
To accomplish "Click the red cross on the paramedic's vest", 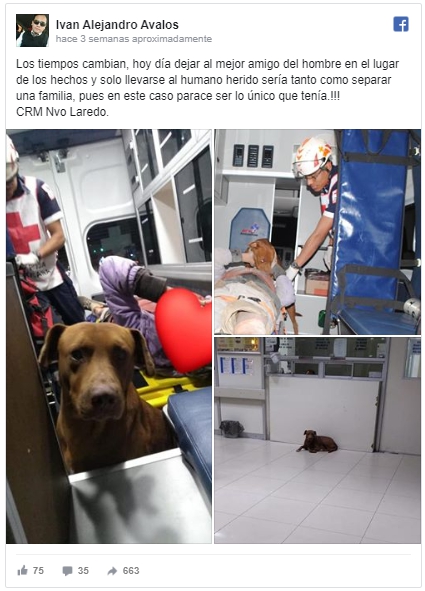I will click(x=23, y=231).
